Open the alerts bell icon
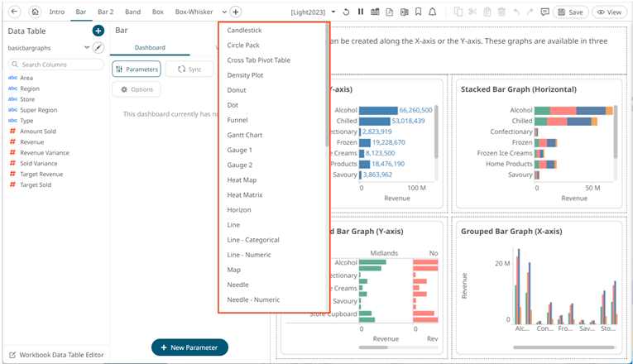This screenshot has height=364, width=633. point(432,12)
